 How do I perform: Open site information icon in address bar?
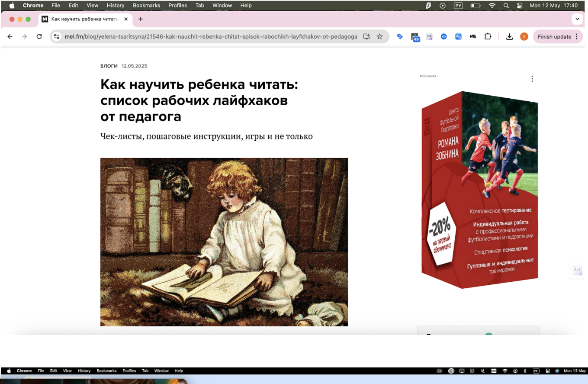(56, 37)
